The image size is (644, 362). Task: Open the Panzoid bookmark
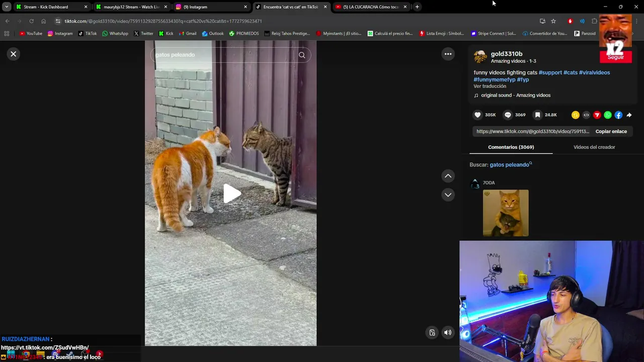585,34
